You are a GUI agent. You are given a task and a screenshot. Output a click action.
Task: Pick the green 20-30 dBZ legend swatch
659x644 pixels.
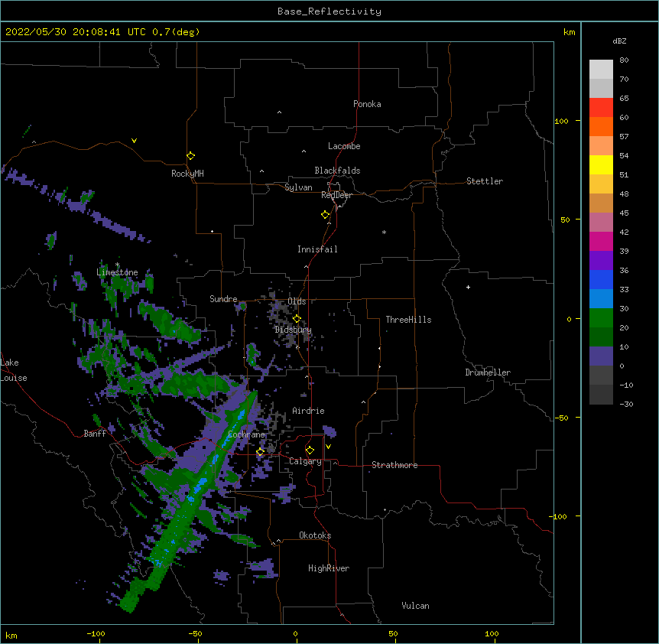601,318
